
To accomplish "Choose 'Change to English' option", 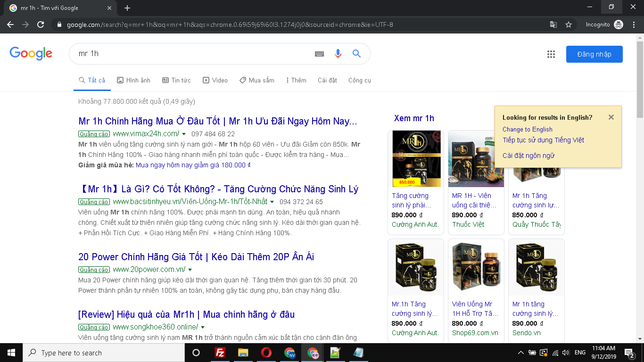I will click(x=528, y=129).
